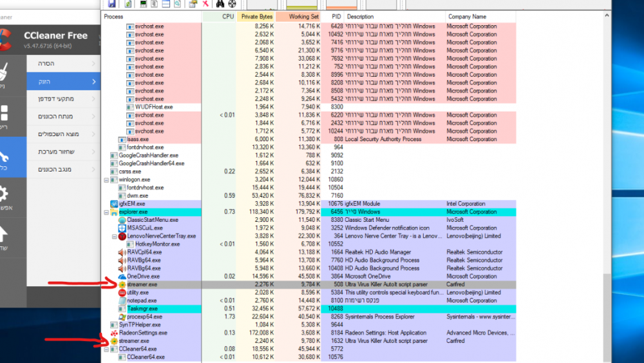Select the streamer.exe row with PID 1632

(x=308, y=341)
